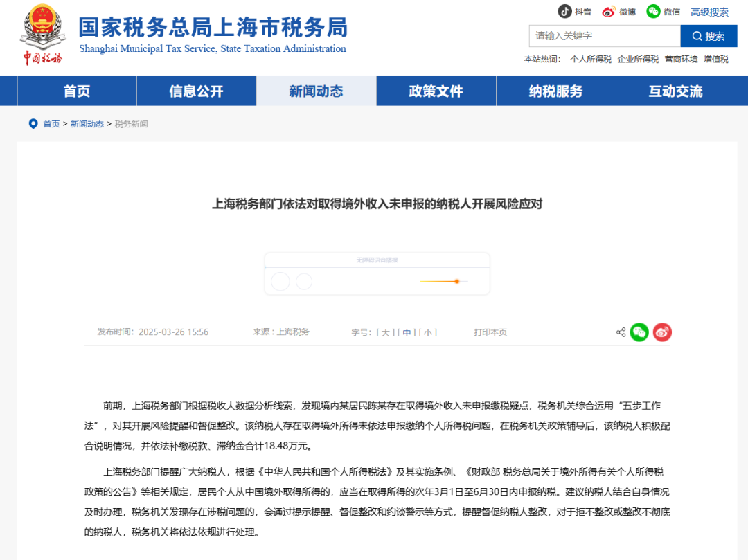Click first round button in audio player
This screenshot has height=560, width=748.
point(280,281)
